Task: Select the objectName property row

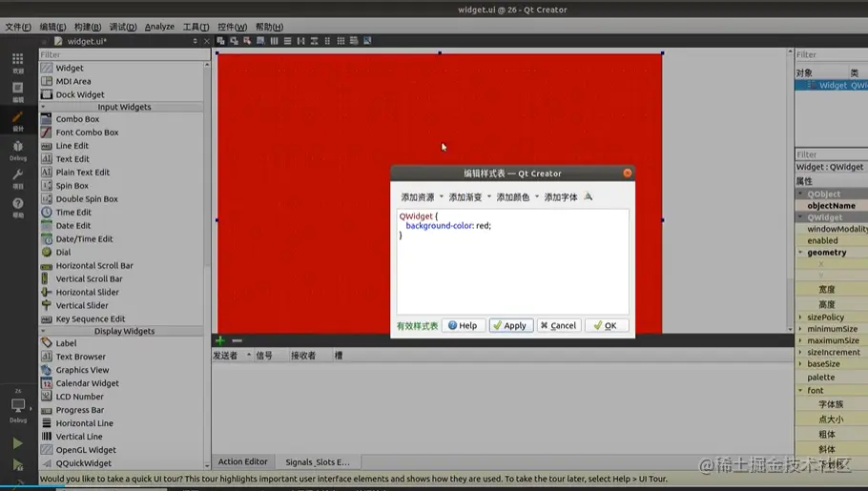Action: [832, 205]
